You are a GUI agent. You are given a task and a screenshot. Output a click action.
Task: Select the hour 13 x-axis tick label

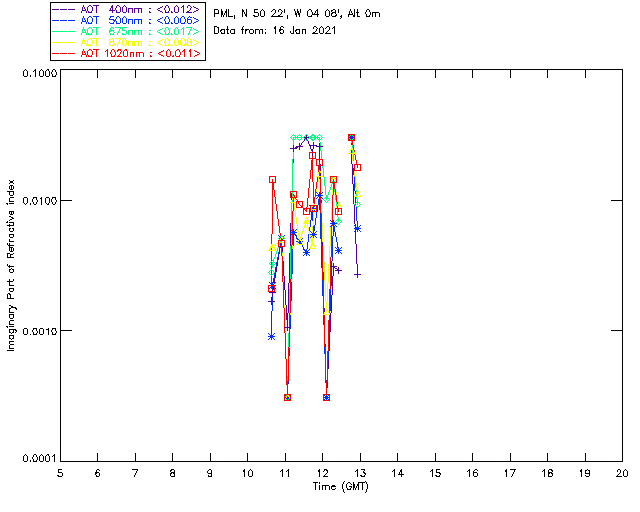coord(360,473)
